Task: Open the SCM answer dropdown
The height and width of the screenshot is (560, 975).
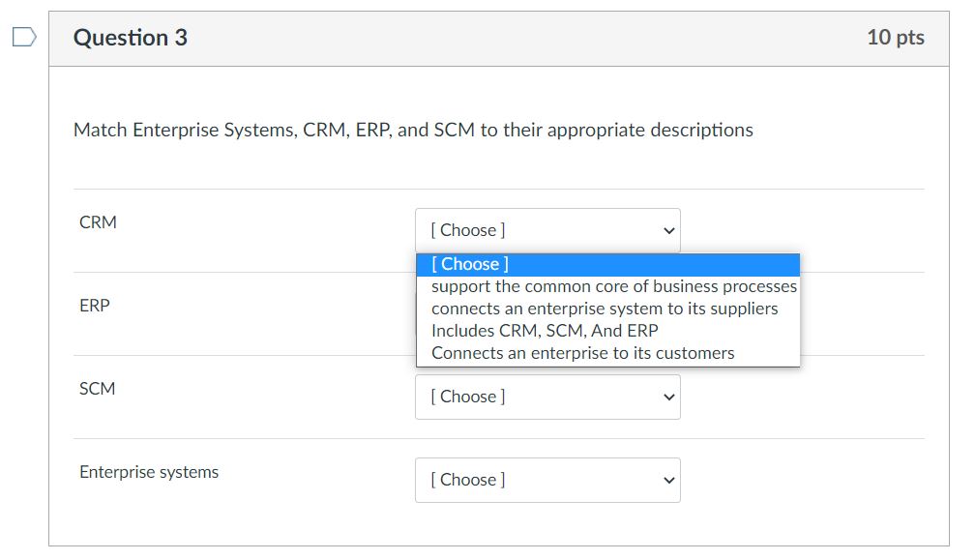Action: point(547,397)
